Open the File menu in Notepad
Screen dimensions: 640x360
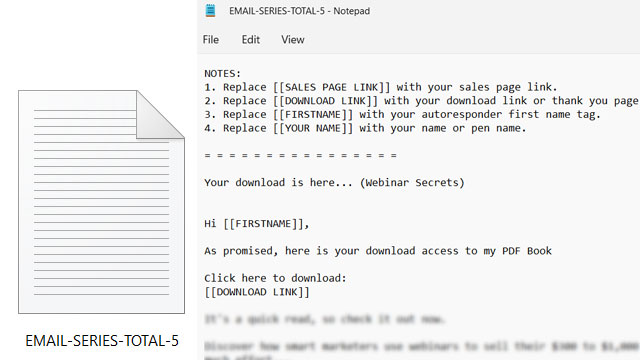[211, 40]
